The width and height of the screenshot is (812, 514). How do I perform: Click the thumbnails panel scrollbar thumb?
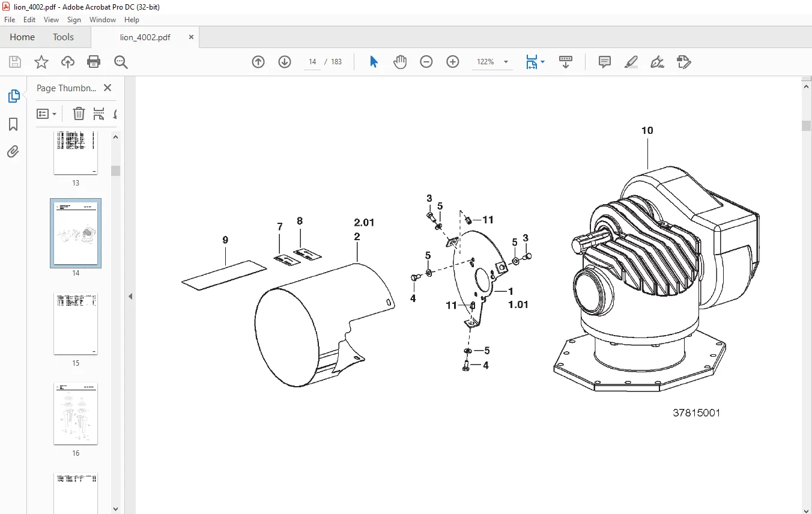116,171
